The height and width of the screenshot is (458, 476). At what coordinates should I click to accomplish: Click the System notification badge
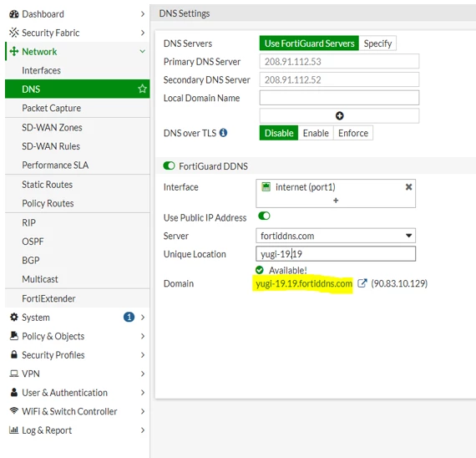click(x=129, y=317)
